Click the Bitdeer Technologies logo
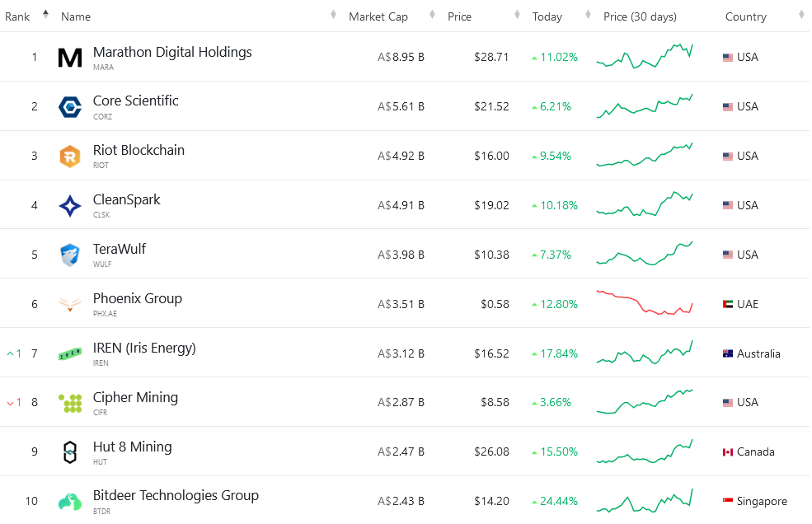812x524 pixels. pyautogui.click(x=70, y=502)
